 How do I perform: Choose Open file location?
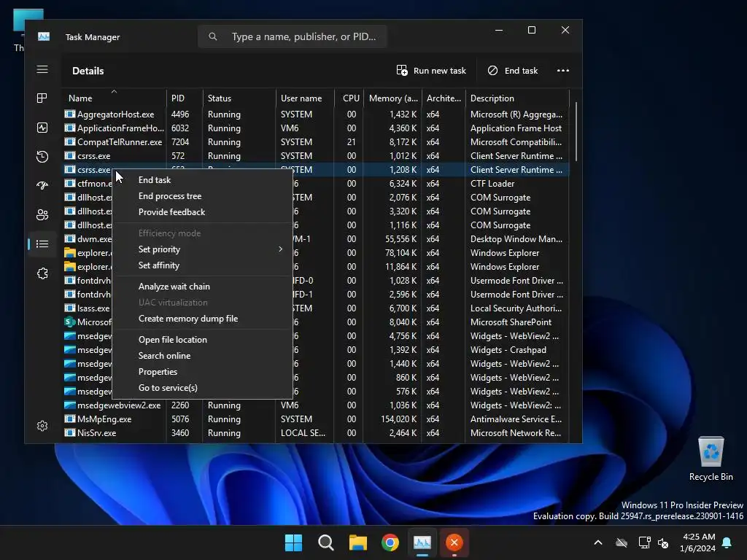pos(203,340)
